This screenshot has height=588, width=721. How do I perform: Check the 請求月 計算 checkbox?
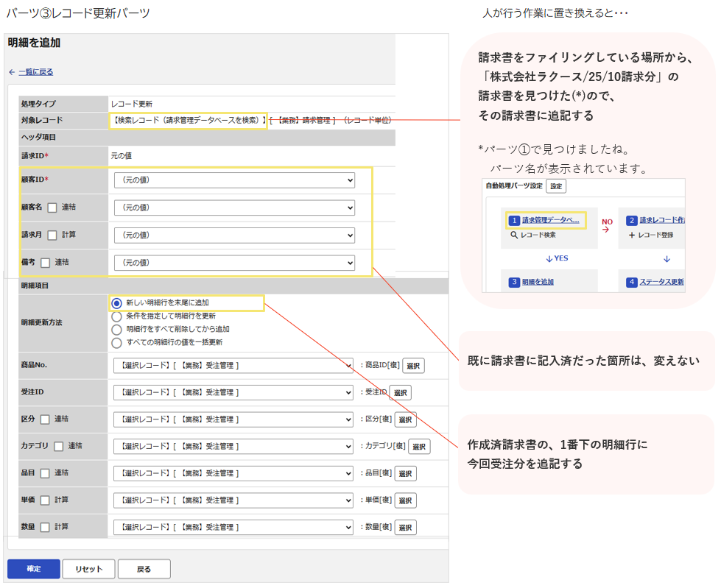(x=52, y=235)
